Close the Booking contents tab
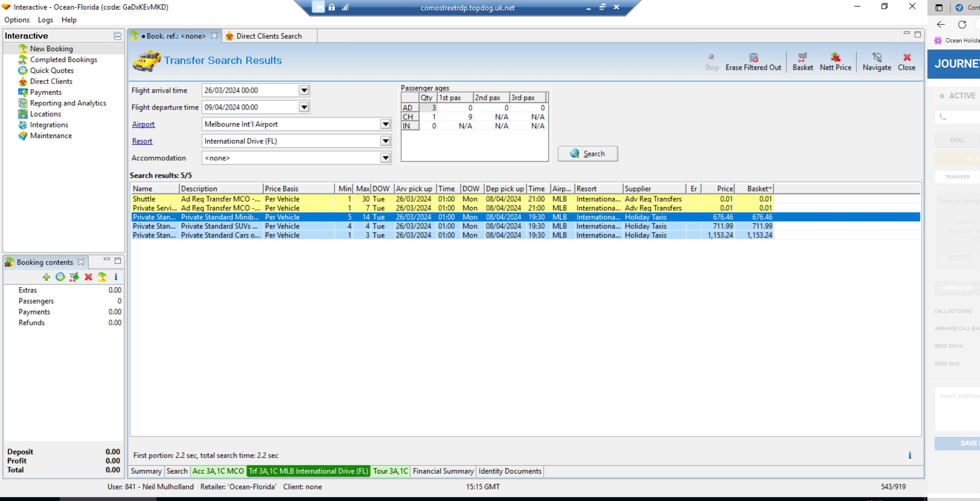 pos(81,262)
